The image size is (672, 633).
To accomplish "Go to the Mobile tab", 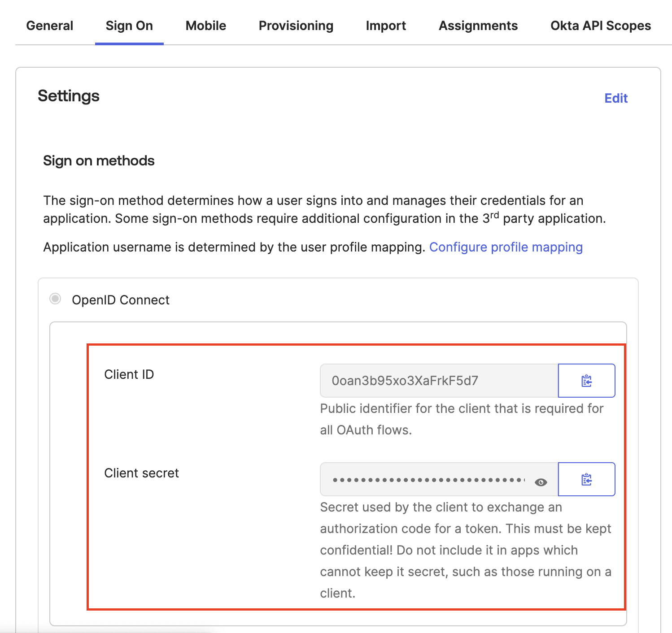I will coord(206,26).
